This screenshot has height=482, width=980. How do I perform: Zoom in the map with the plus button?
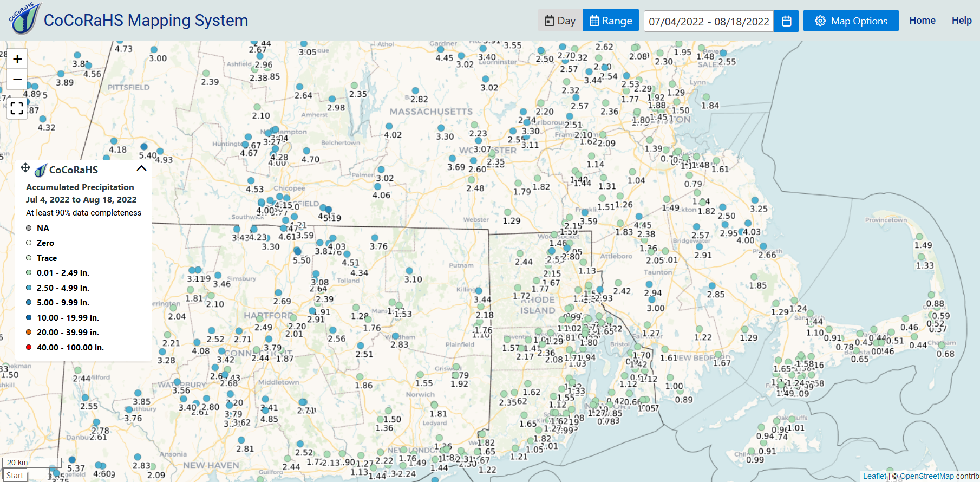[x=17, y=59]
